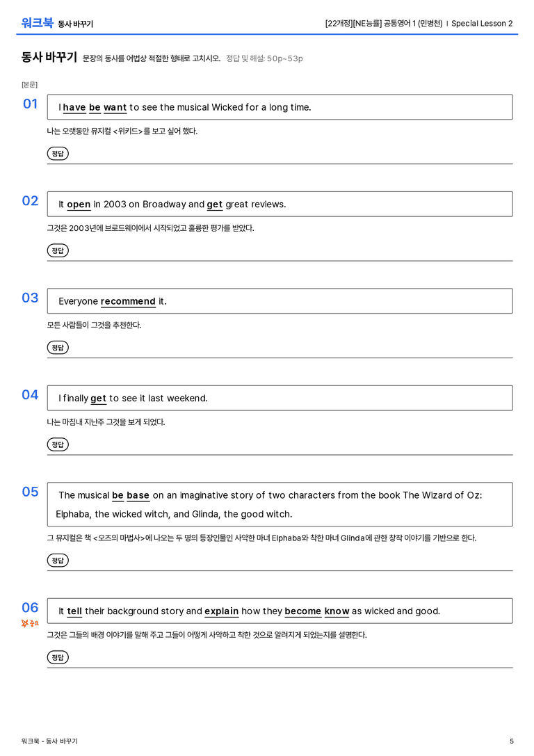Image resolution: width=534 pixels, height=756 pixels.
Task: Click the underlined word 'know' in question 06
Action: click(337, 611)
